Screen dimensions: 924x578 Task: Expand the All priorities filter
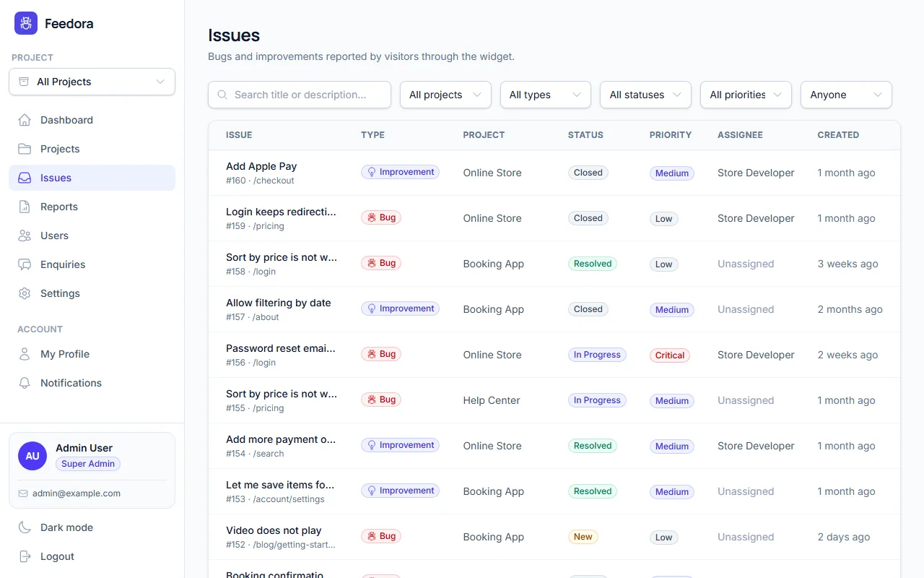pos(746,95)
